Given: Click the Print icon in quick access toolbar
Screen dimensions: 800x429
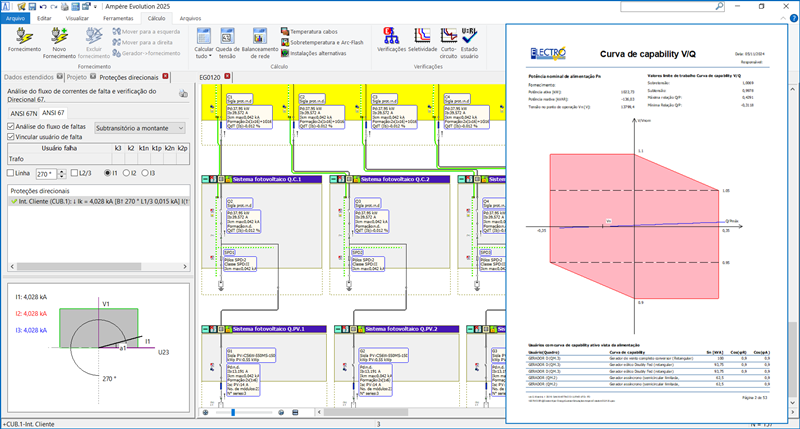Looking at the screenshot, I should [x=65, y=7].
